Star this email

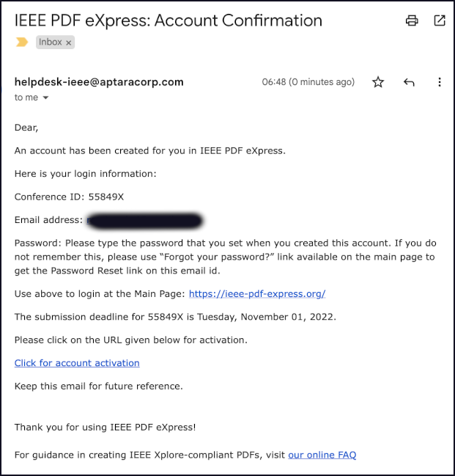(x=378, y=82)
